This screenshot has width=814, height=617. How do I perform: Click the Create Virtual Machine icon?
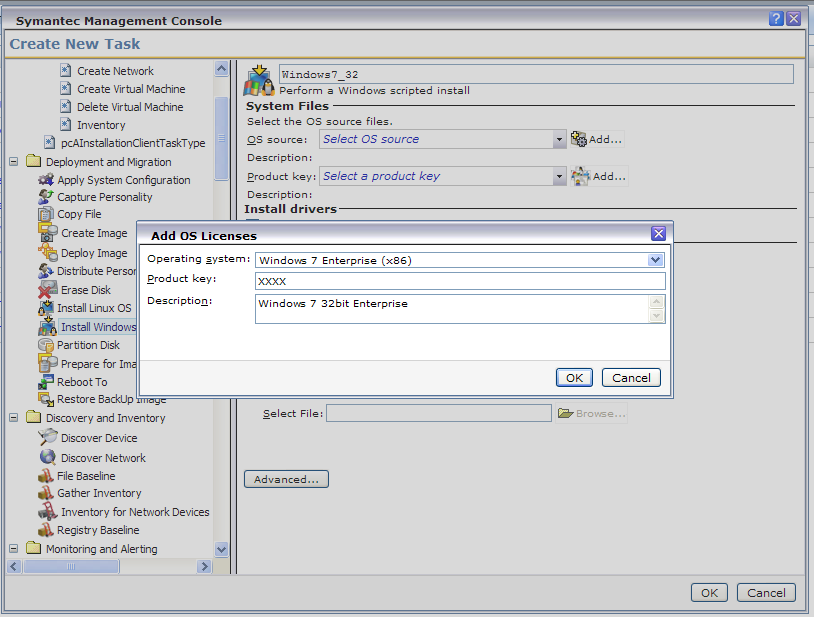[65, 89]
